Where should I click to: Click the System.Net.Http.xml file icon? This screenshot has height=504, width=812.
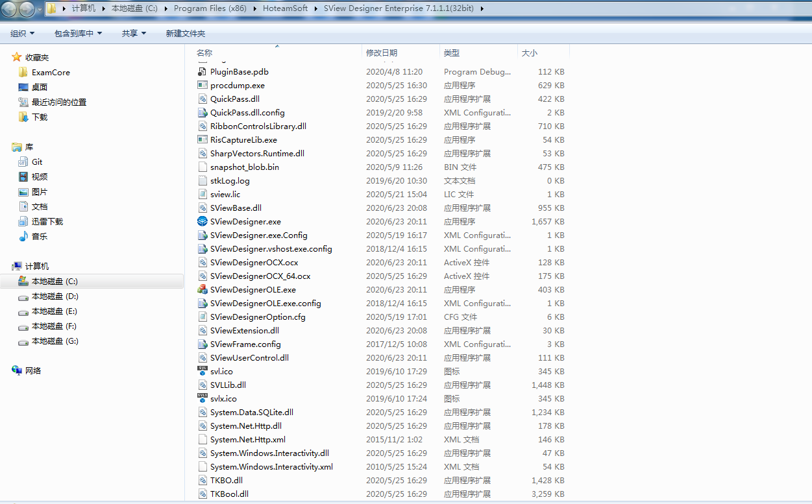click(x=202, y=439)
